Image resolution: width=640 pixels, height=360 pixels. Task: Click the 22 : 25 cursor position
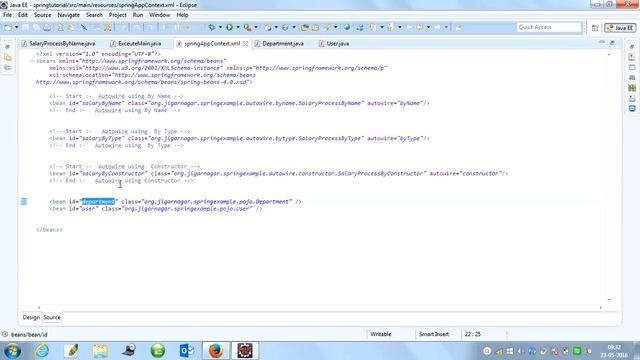click(473, 334)
